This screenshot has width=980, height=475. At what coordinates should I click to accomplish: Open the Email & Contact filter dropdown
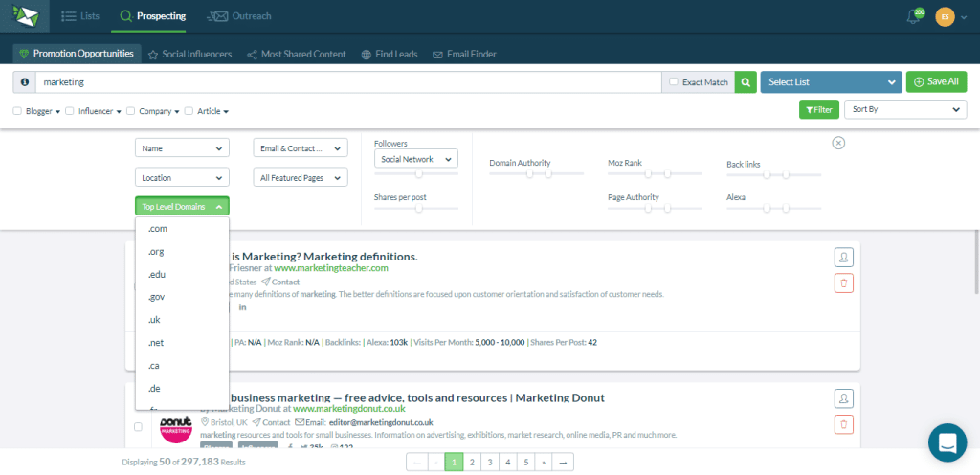300,148
